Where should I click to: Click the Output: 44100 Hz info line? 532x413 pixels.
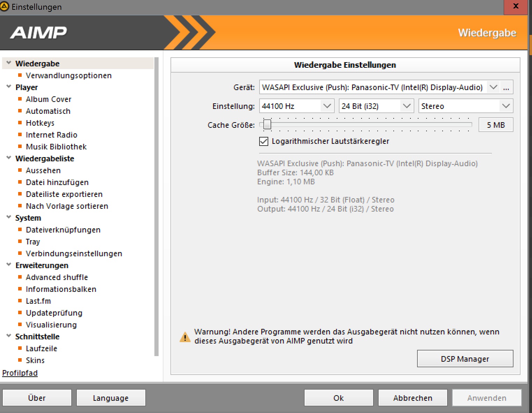(326, 209)
